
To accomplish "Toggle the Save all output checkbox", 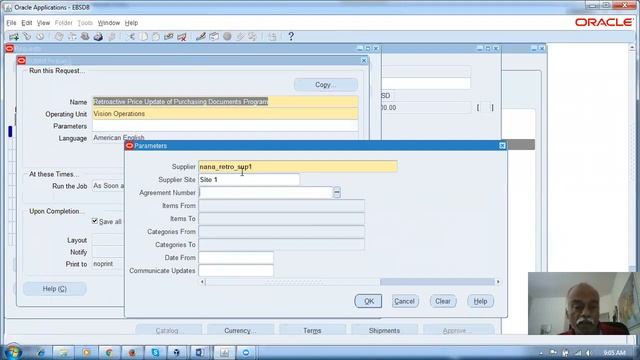I will coord(95,221).
